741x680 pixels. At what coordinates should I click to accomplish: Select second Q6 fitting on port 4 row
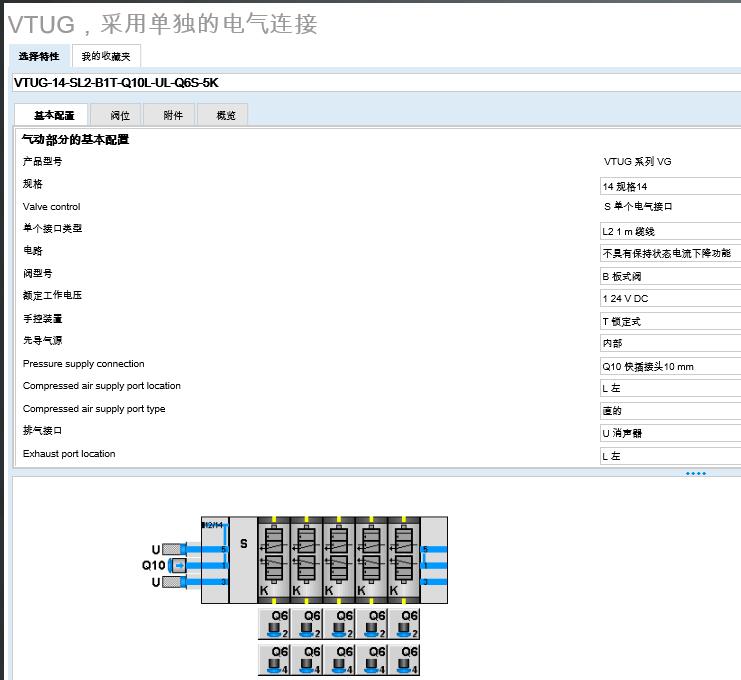[x=307, y=659]
